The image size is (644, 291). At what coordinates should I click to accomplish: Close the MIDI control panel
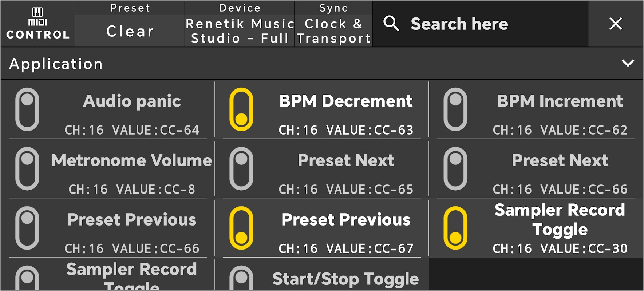[x=616, y=24]
